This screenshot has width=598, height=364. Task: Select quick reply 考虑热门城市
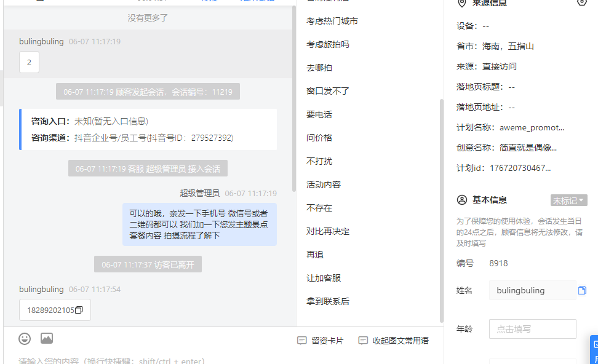[332, 22]
